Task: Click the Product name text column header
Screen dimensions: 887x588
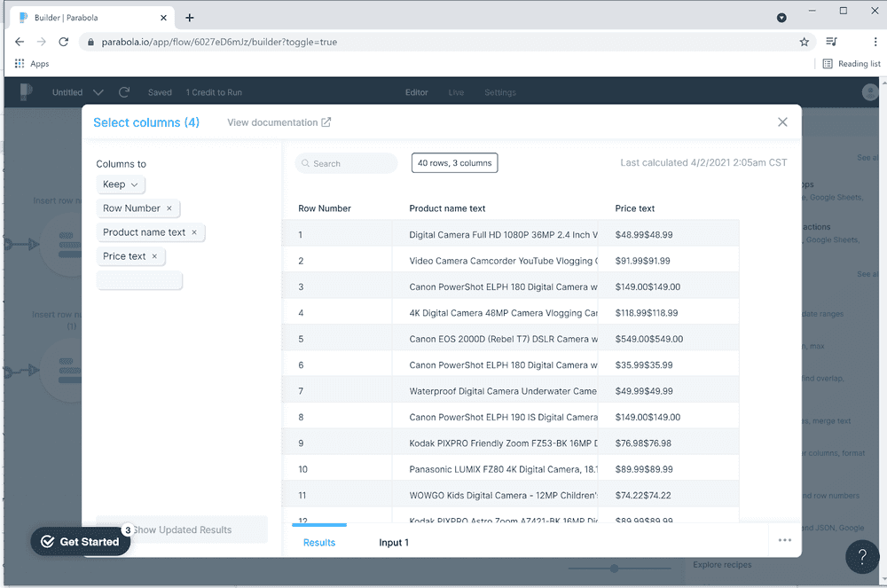Action: pyautogui.click(x=447, y=208)
